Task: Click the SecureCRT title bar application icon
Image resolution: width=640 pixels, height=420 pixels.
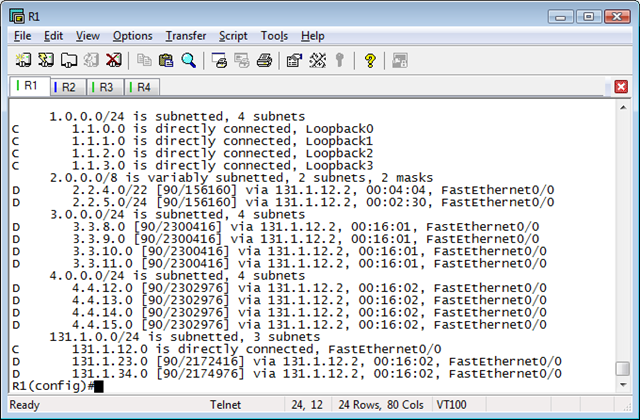Action: [x=17, y=16]
